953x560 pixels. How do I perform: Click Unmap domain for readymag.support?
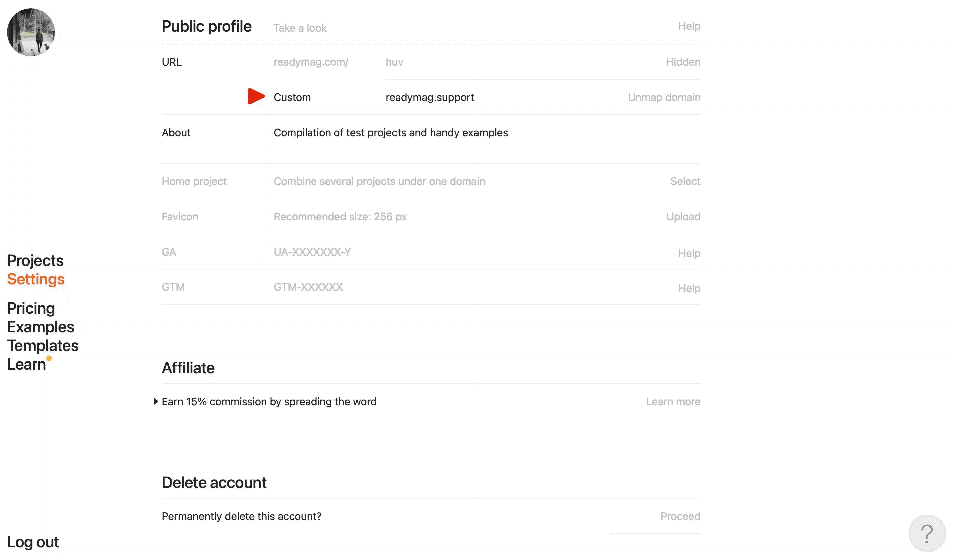click(664, 97)
